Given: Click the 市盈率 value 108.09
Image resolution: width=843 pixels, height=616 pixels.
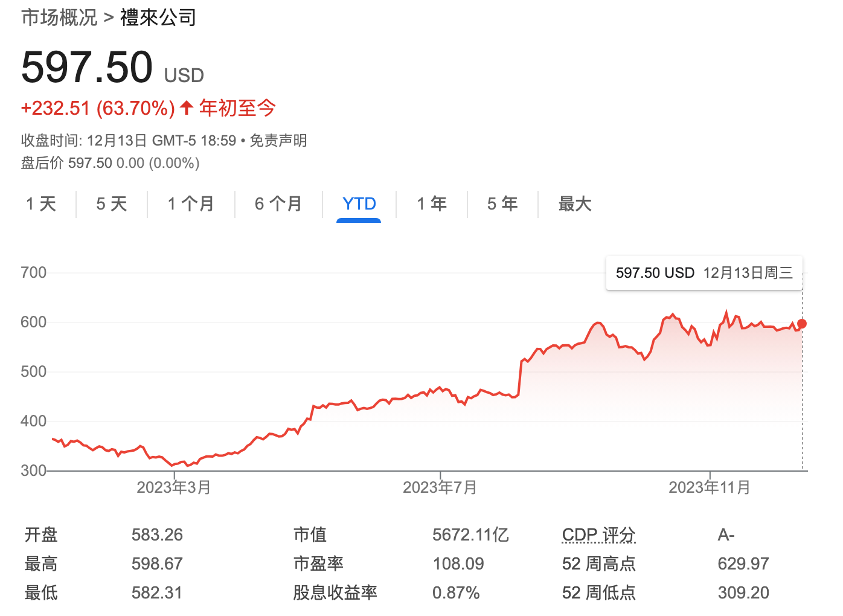Looking at the screenshot, I should point(458,563).
